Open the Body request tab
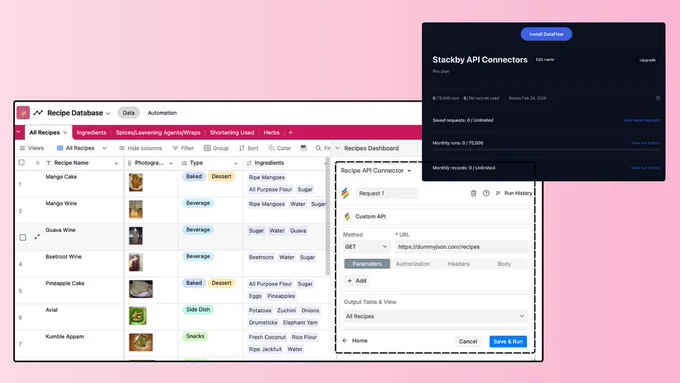Viewport: 680px width, 383px height. pyautogui.click(x=504, y=264)
